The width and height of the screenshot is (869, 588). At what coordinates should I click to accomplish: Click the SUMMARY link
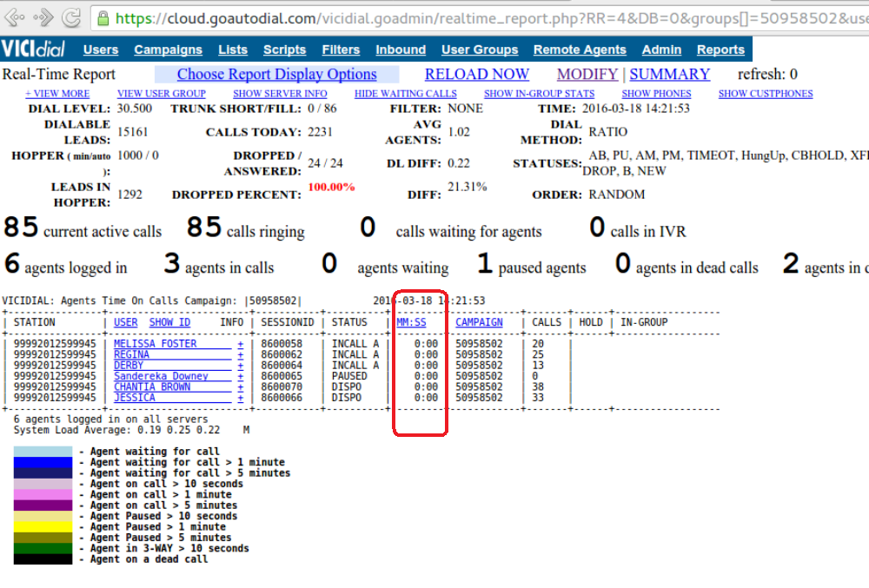(669, 74)
